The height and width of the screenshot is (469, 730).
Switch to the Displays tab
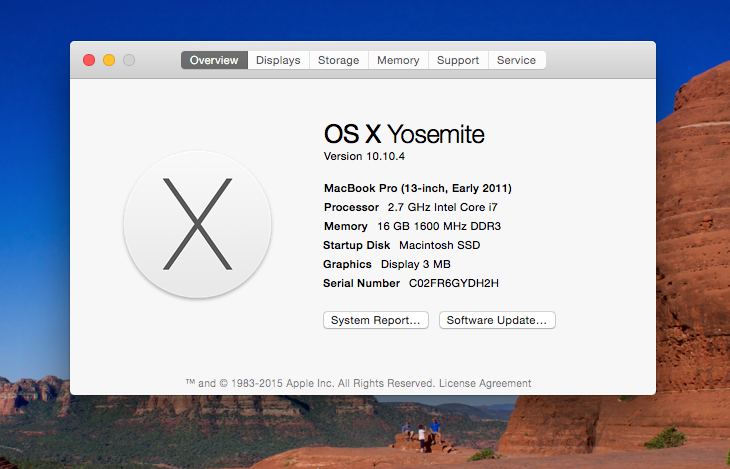coord(278,60)
